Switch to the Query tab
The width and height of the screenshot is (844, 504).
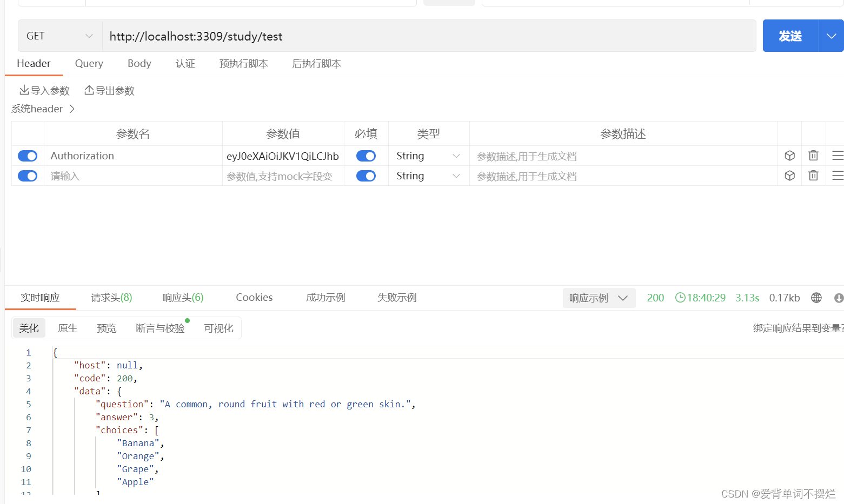(89, 64)
